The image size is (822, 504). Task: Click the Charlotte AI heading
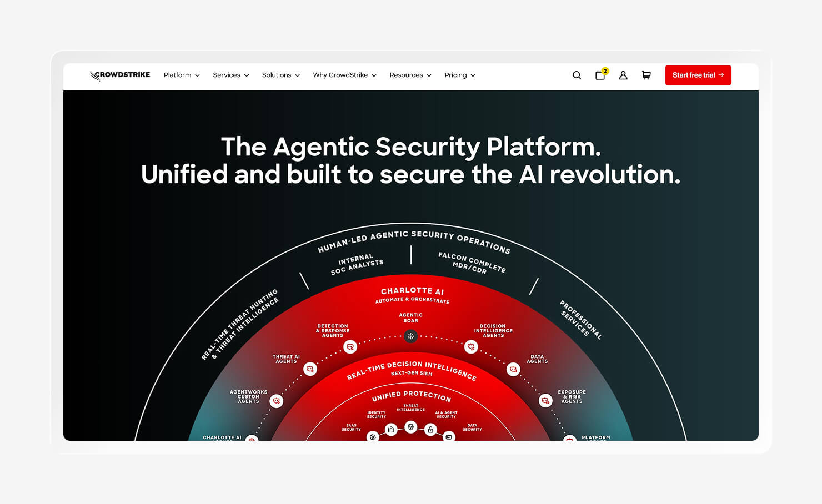(412, 291)
